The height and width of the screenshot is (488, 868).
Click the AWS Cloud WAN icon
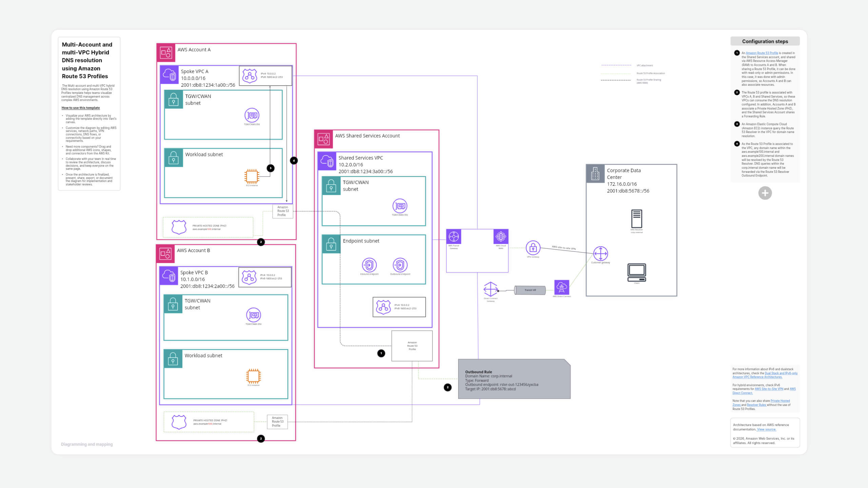[501, 237]
